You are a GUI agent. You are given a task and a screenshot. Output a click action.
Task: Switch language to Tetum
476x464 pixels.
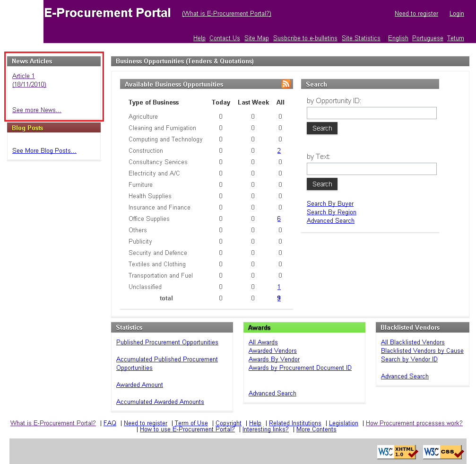pyautogui.click(x=455, y=38)
